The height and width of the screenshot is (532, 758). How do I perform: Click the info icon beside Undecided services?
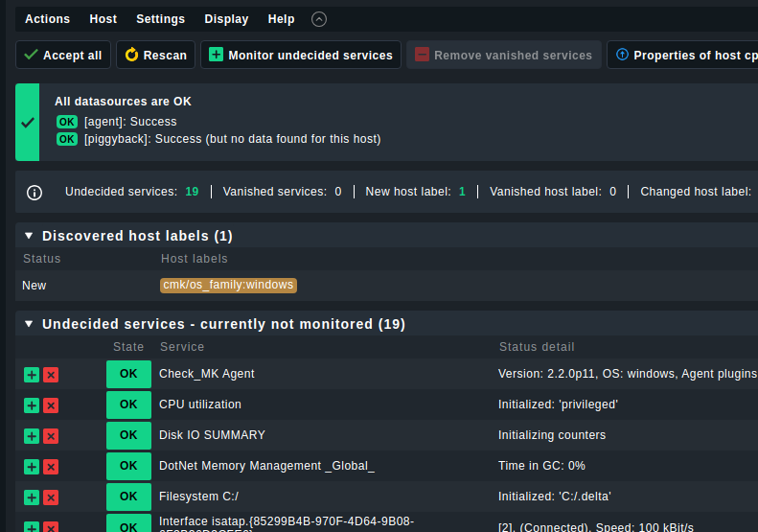34,193
